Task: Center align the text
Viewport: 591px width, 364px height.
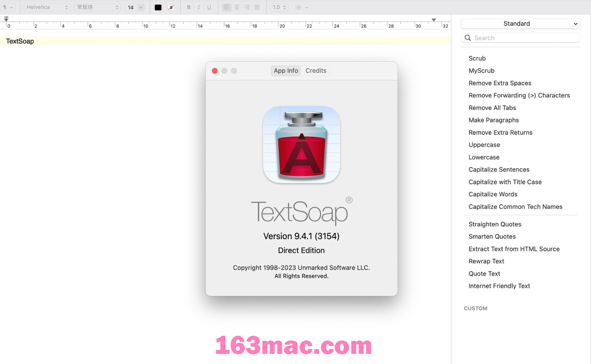Action: point(237,7)
